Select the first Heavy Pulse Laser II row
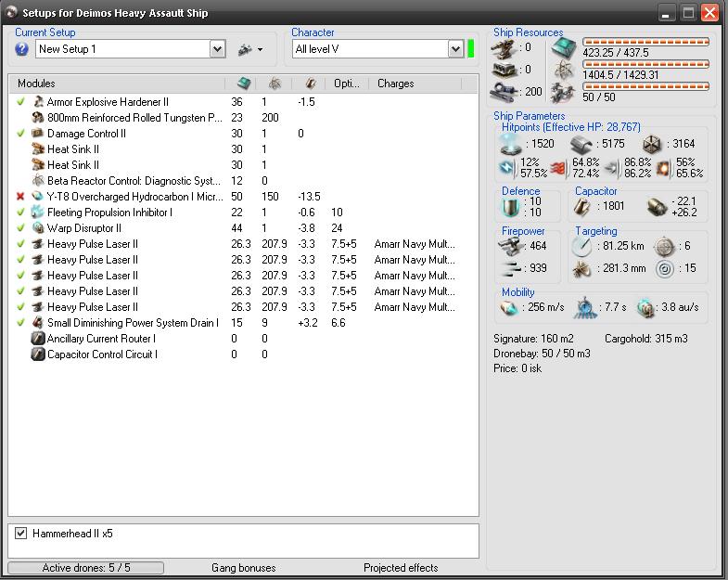Image resolution: width=728 pixels, height=580 pixels. coord(243,243)
